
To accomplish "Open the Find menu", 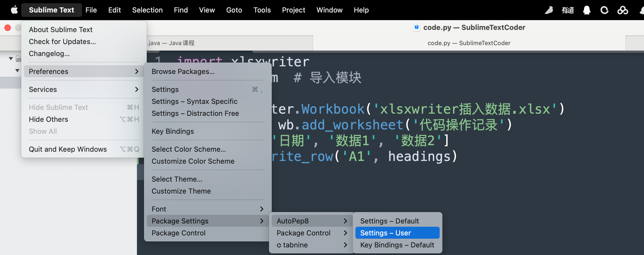I will 181,10.
